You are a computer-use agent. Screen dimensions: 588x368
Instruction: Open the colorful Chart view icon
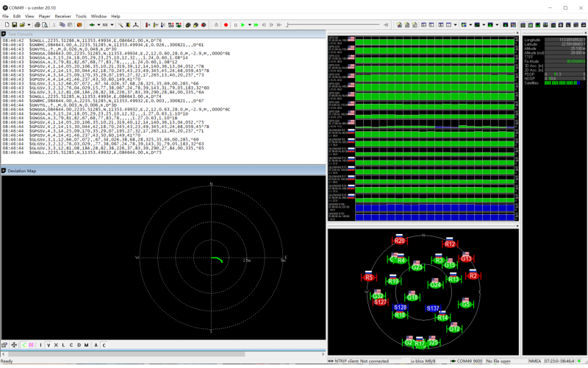click(x=465, y=25)
